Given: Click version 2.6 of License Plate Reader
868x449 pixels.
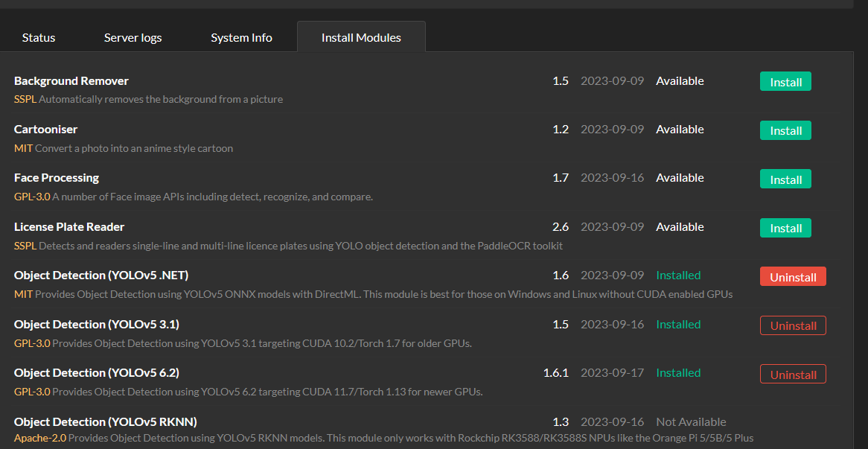Looking at the screenshot, I should tap(561, 227).
